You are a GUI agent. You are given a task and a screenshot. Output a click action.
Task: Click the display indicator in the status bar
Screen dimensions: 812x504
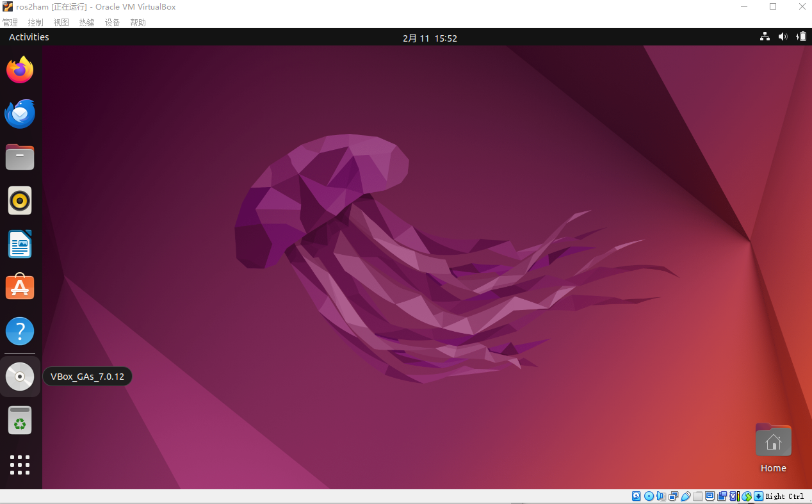pos(710,496)
